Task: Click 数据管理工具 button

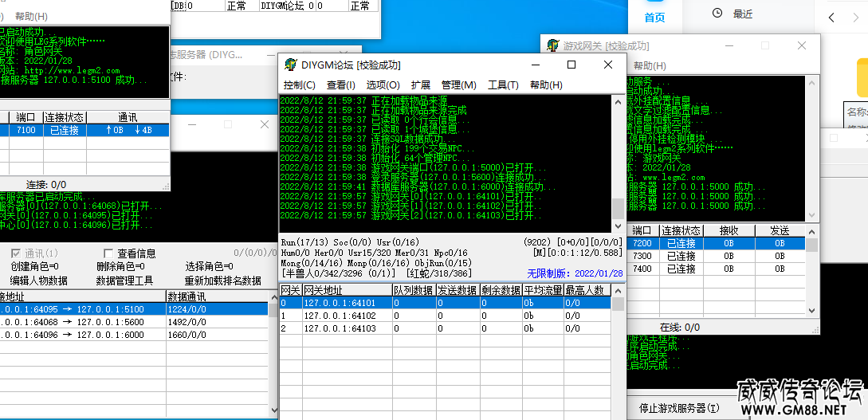Action: tap(124, 281)
